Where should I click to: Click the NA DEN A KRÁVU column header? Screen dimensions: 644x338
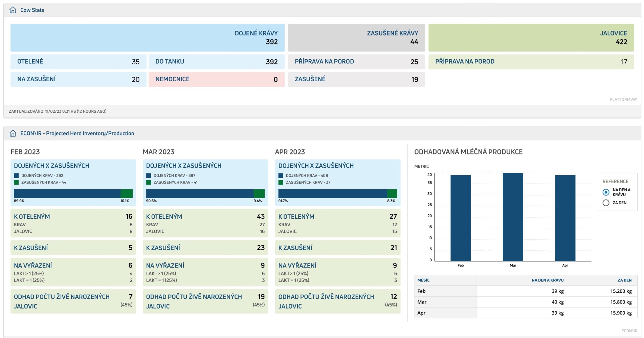coord(548,280)
